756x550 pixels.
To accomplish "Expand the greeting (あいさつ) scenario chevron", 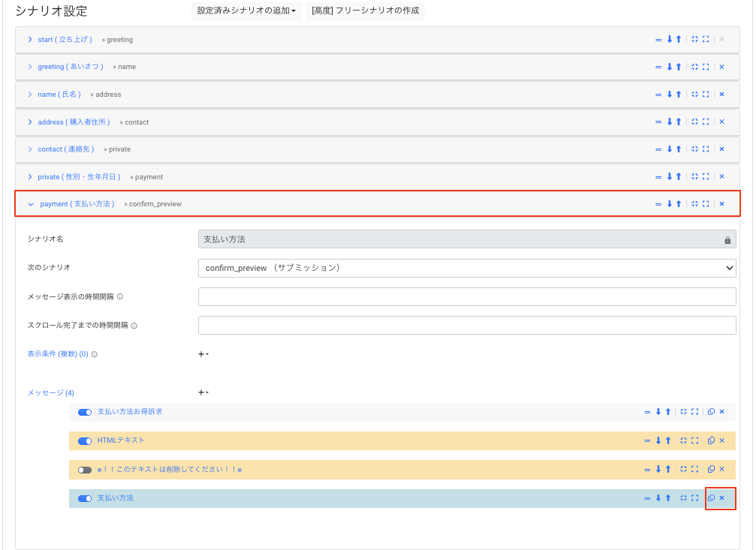I will click(30, 67).
